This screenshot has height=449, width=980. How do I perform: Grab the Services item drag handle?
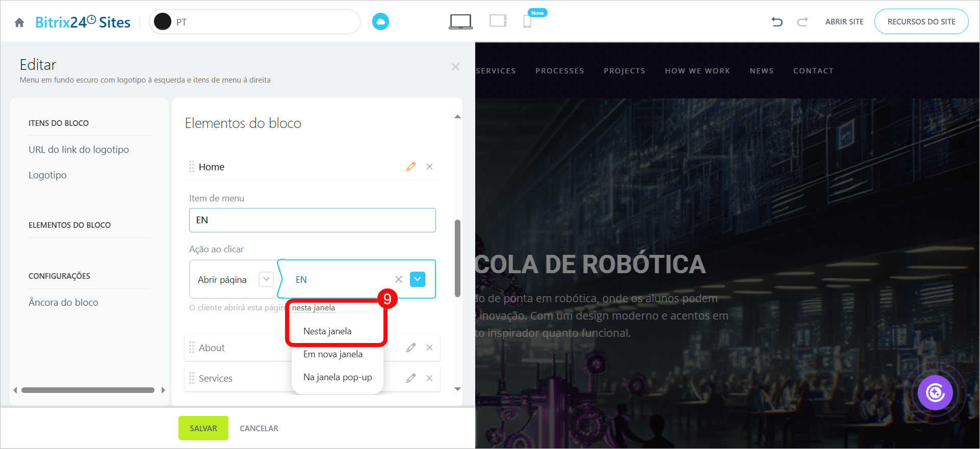tap(192, 378)
